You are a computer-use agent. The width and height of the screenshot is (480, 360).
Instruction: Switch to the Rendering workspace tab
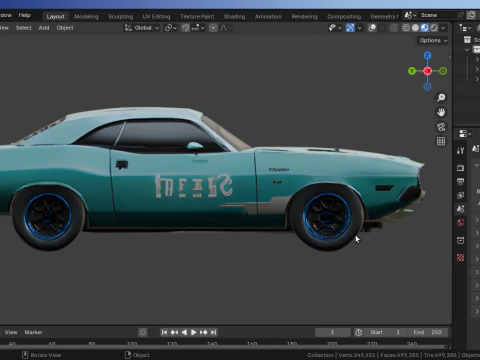(x=304, y=16)
